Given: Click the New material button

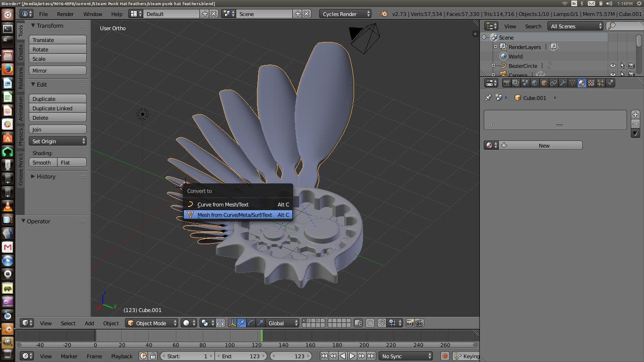Looking at the screenshot, I should click(x=544, y=145).
